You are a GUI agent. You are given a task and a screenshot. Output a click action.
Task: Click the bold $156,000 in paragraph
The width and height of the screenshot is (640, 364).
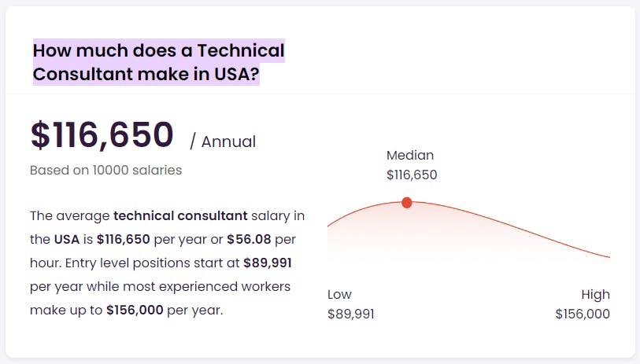pyautogui.click(x=135, y=311)
